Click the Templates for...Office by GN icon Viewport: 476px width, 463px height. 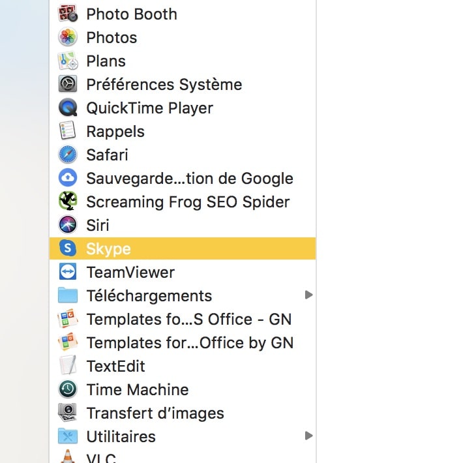pyautogui.click(x=68, y=342)
